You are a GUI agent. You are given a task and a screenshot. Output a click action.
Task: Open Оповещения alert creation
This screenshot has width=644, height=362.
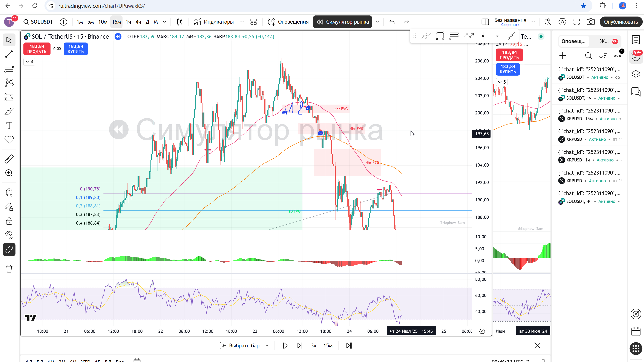[x=288, y=22]
